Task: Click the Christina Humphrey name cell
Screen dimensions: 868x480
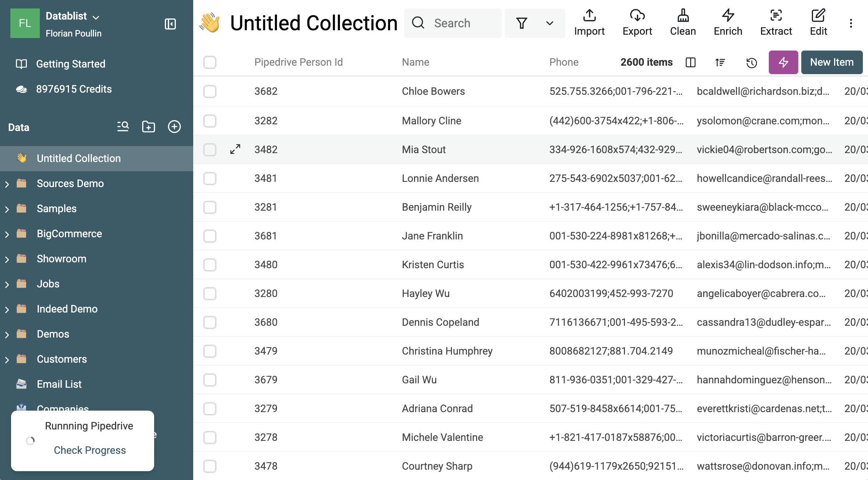Action: pos(447,351)
